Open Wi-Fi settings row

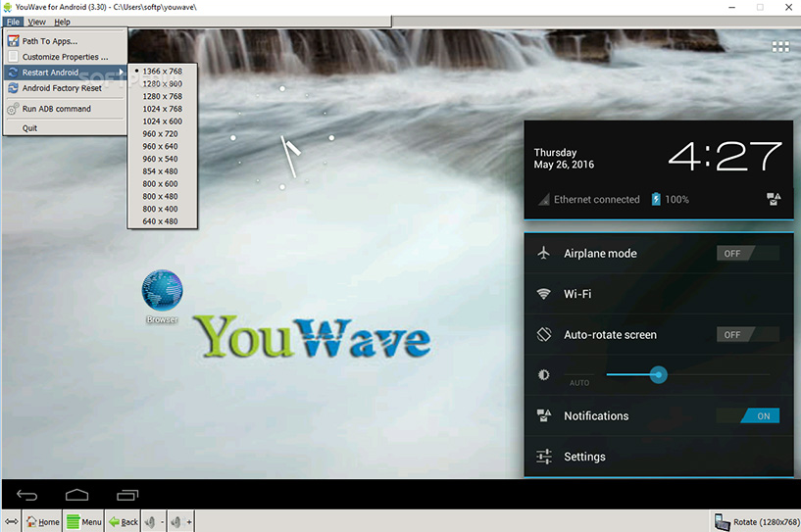[x=659, y=294]
